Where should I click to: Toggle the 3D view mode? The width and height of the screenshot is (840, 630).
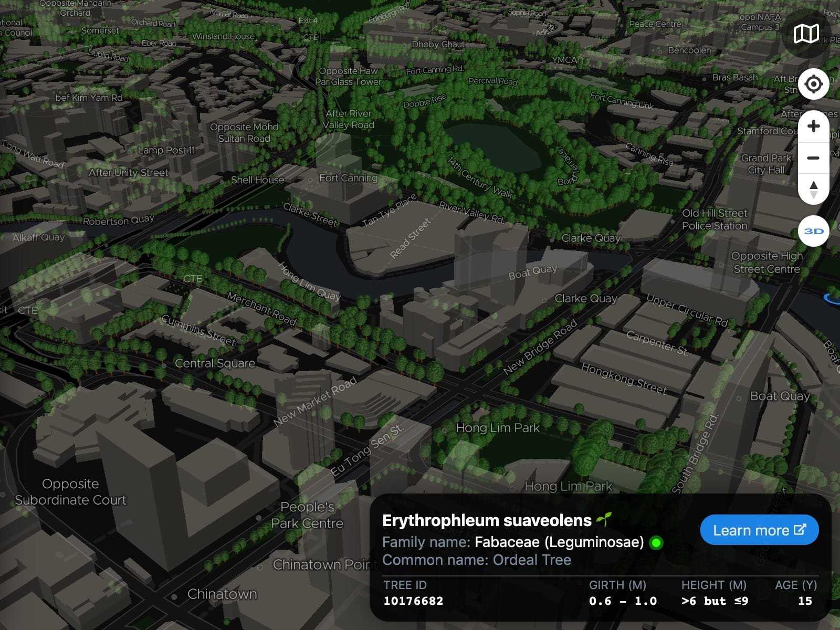pyautogui.click(x=813, y=231)
